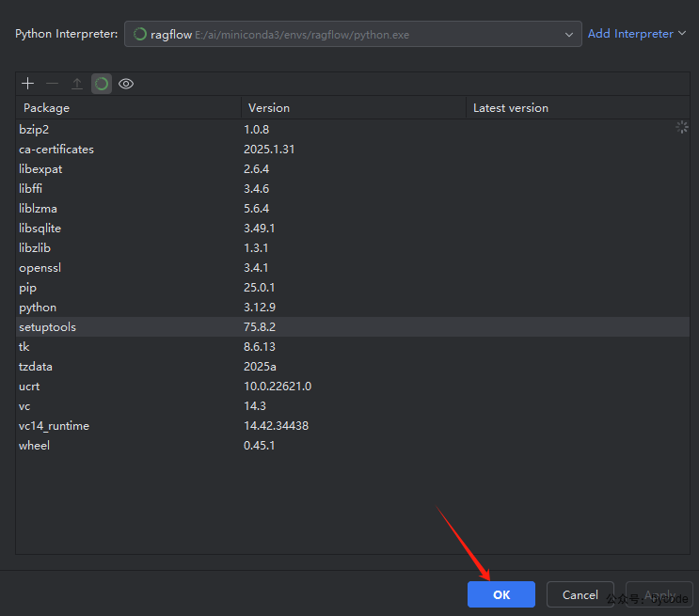Click the OK button
699x616 pixels.
[x=501, y=594]
